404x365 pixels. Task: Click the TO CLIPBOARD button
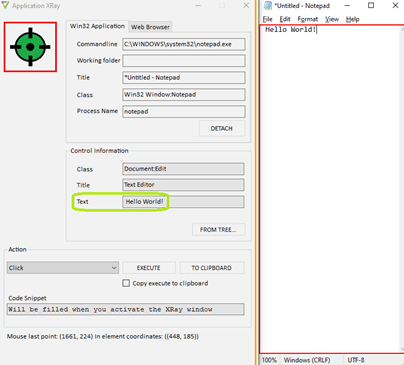212,268
